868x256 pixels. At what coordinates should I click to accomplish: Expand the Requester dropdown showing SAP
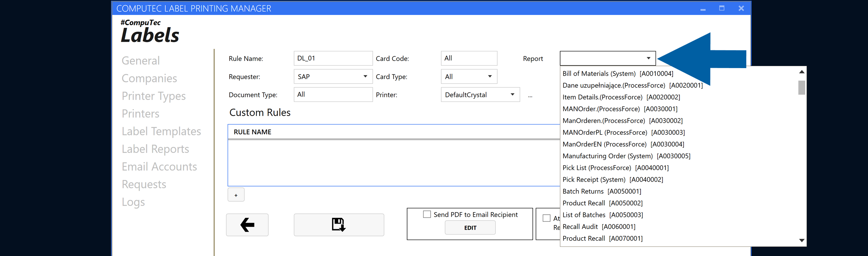click(333, 77)
